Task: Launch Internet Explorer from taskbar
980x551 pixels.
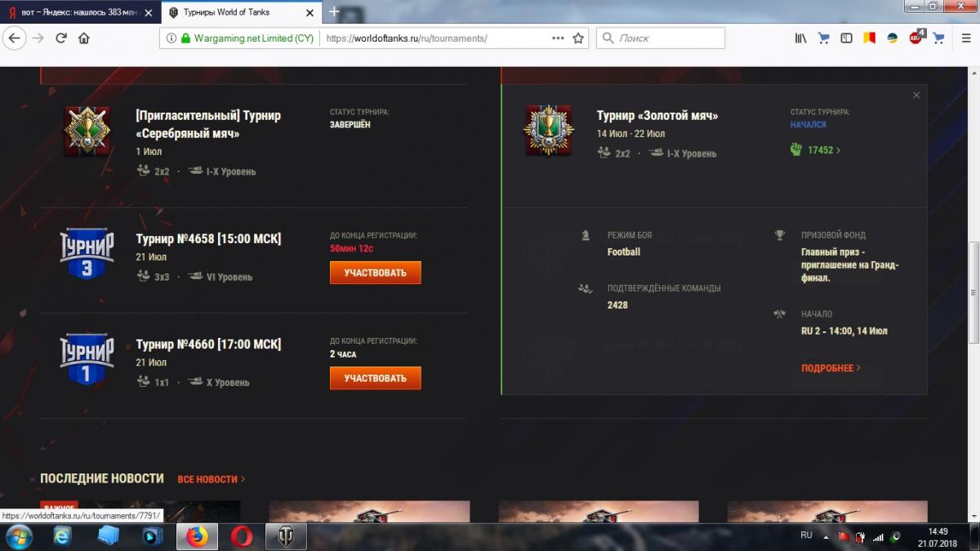Action: pos(63,536)
